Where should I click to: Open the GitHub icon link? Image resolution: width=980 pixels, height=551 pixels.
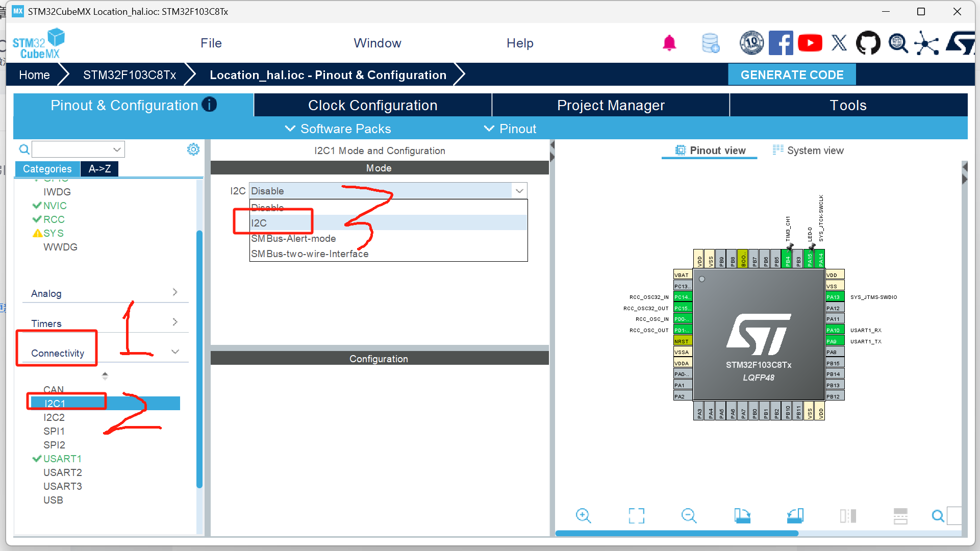tap(868, 43)
